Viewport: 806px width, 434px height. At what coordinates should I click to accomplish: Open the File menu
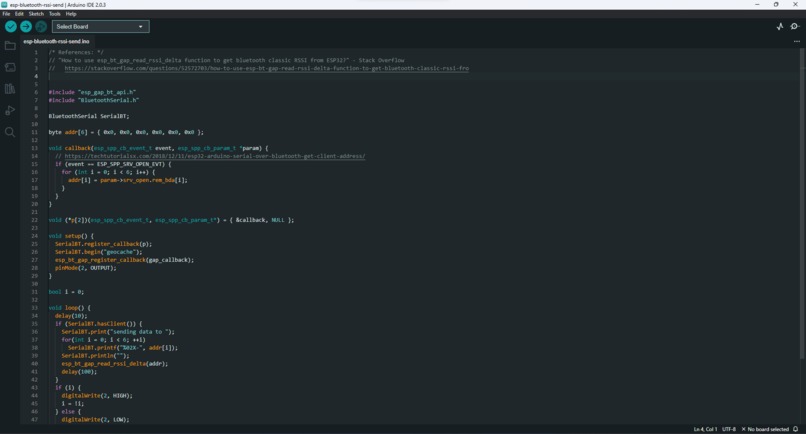click(6, 14)
